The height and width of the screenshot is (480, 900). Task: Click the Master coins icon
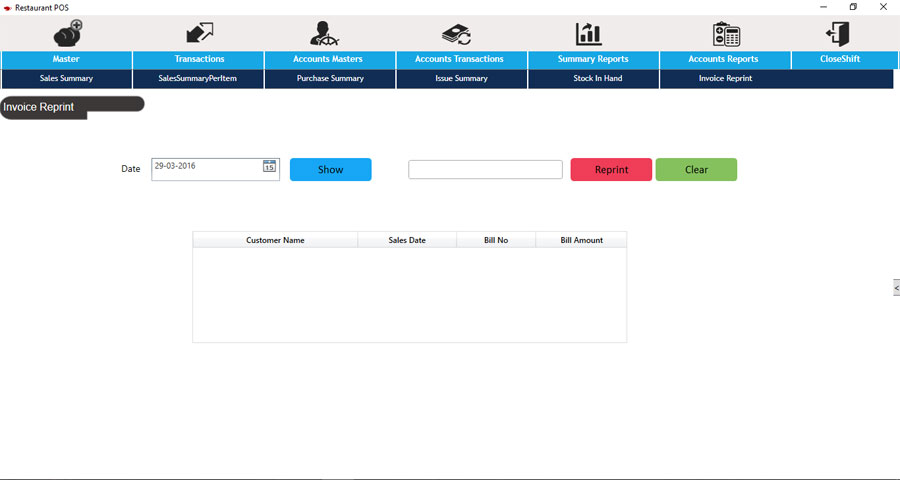point(67,33)
